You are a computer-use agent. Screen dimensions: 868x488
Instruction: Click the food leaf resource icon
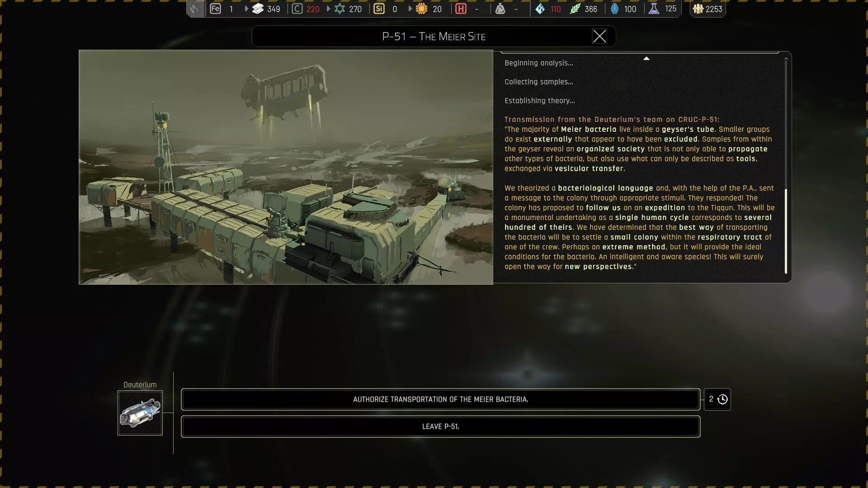tap(575, 9)
